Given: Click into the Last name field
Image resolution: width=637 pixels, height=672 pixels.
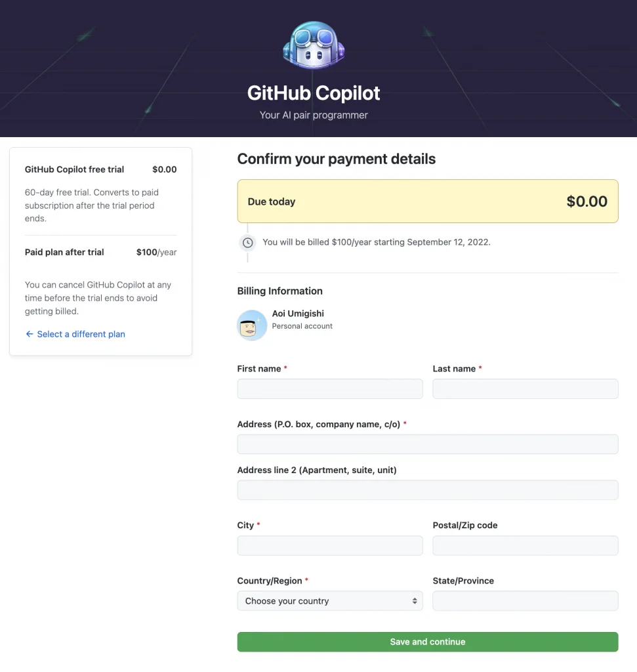Looking at the screenshot, I should click(x=525, y=388).
